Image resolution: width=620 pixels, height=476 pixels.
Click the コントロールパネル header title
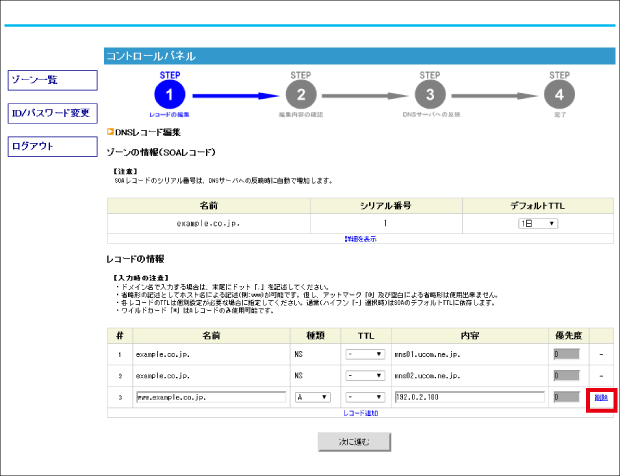pyautogui.click(x=151, y=56)
